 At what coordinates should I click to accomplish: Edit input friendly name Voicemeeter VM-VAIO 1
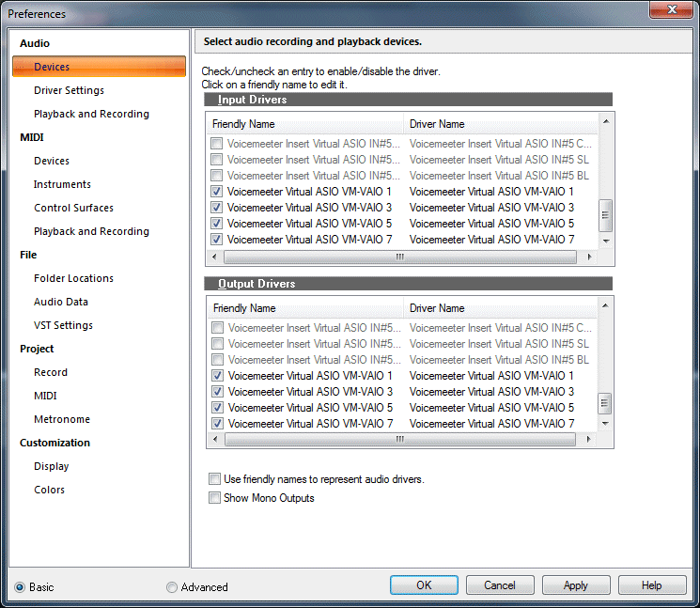pos(309,192)
